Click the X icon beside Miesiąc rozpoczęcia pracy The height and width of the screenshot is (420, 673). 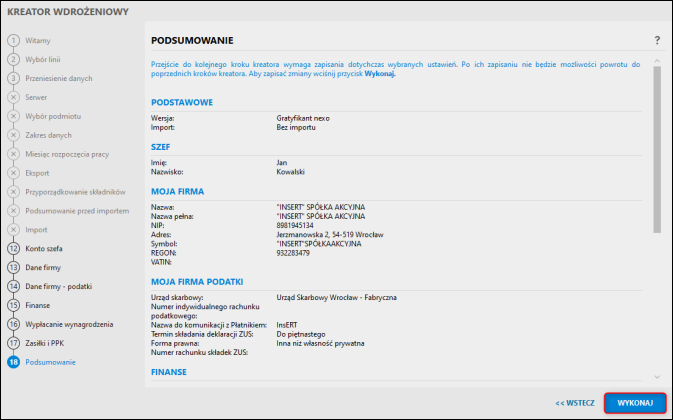click(x=13, y=154)
